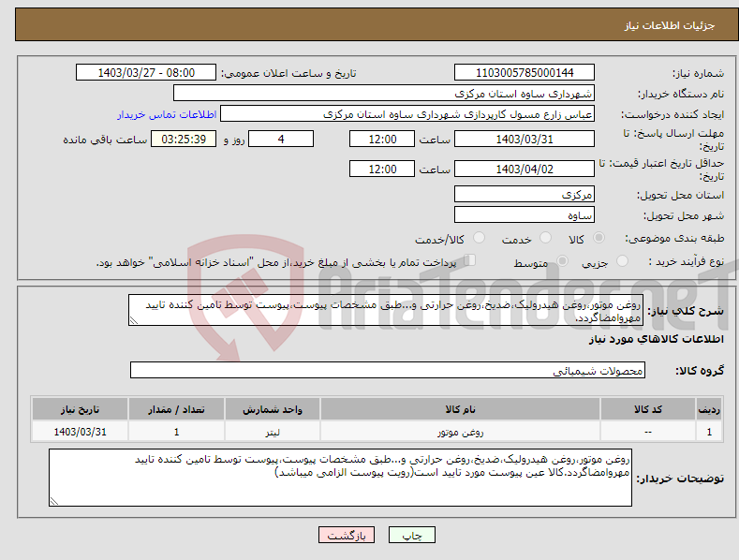Click the چاپ (print) button
This screenshot has width=739, height=560.
[x=411, y=535]
